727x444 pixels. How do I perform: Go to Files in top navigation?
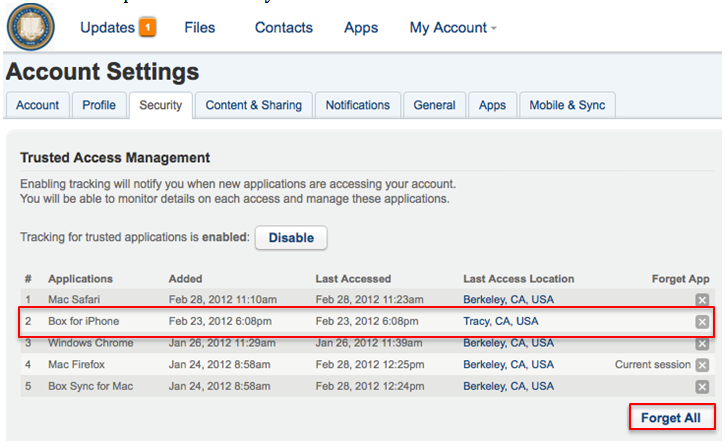(x=200, y=27)
